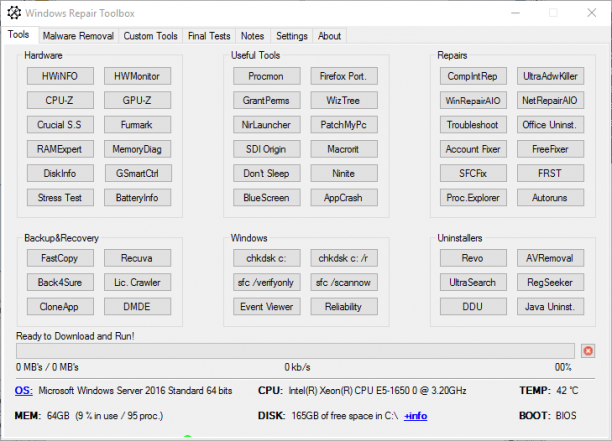612x441 pixels.
Task: Launch Autoruns
Action: [550, 197]
